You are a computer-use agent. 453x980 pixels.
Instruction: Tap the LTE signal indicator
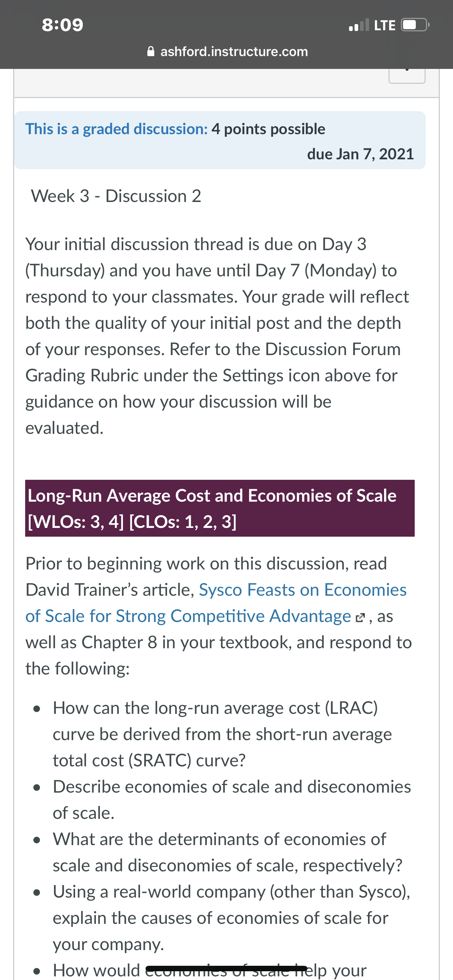[x=384, y=26]
